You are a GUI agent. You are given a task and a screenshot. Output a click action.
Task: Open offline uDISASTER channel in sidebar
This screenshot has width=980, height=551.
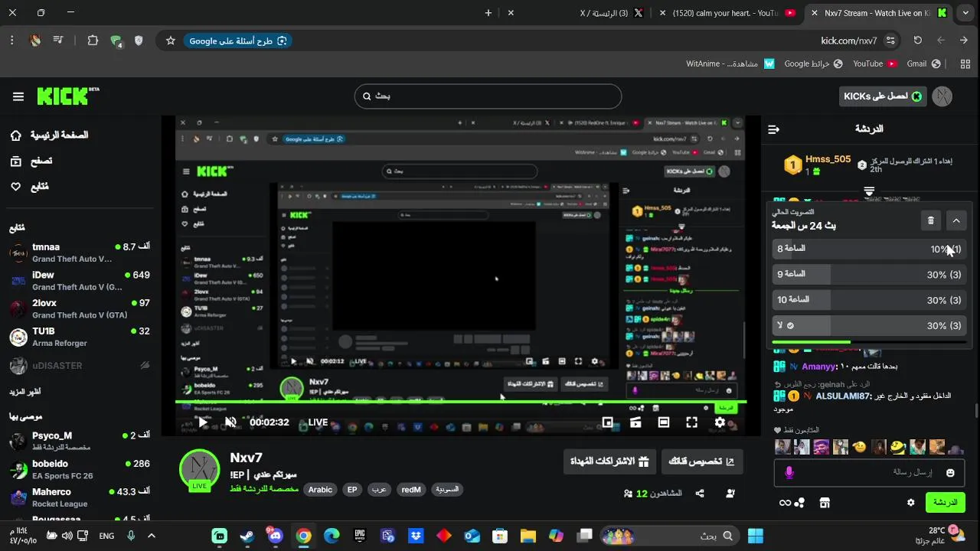[x=80, y=366]
